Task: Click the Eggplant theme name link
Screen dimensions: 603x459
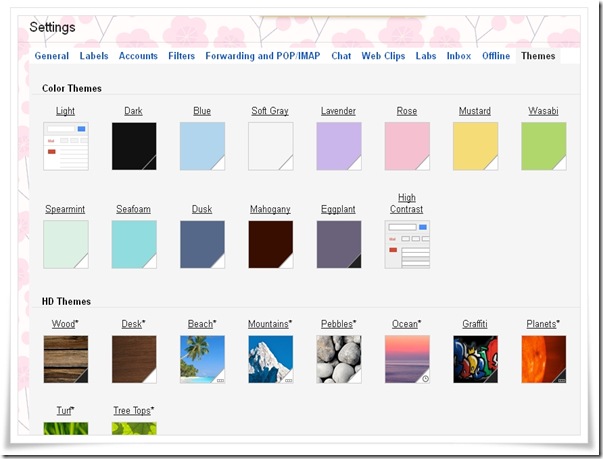Action: pyautogui.click(x=338, y=209)
